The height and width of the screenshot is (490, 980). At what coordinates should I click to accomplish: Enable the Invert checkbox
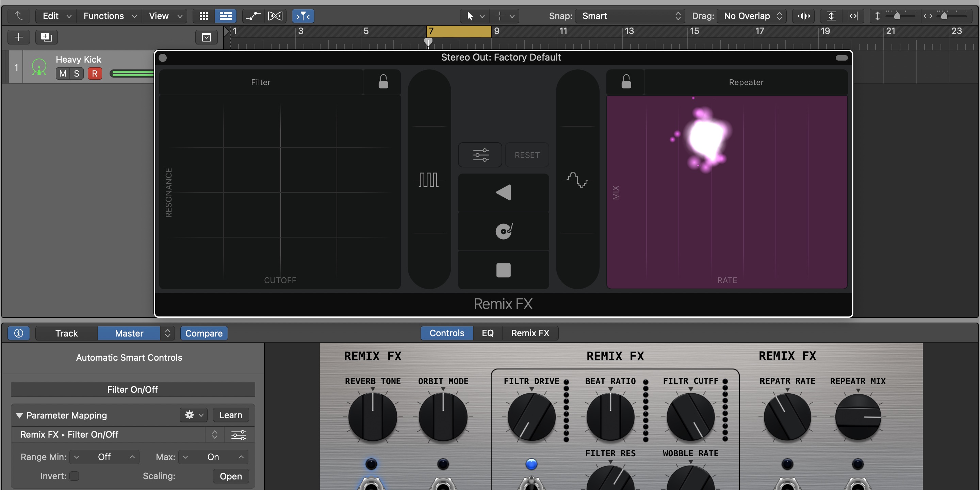coord(75,476)
